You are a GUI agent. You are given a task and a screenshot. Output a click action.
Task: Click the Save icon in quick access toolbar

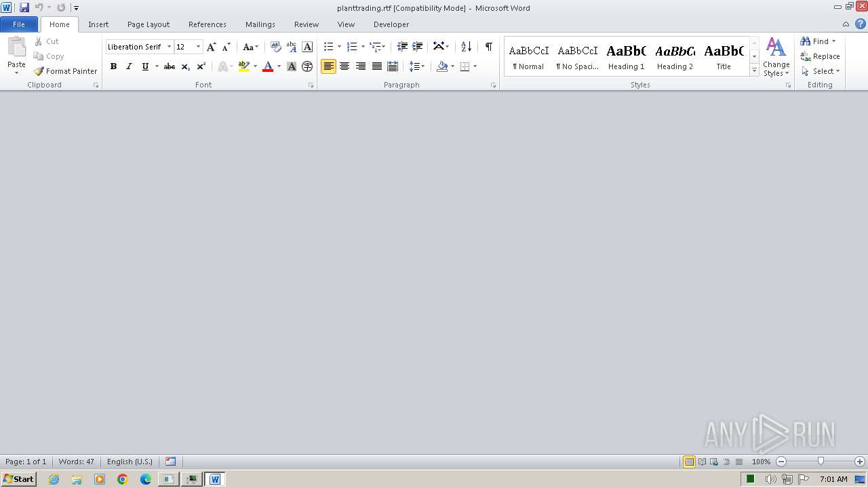(x=24, y=7)
